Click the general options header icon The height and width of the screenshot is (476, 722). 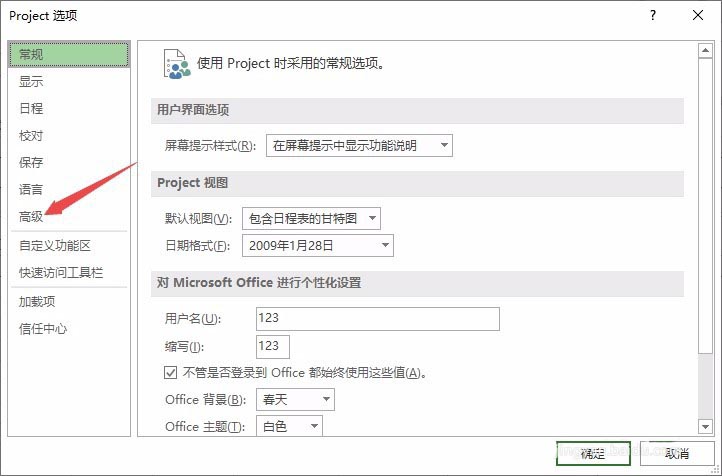tap(176, 63)
